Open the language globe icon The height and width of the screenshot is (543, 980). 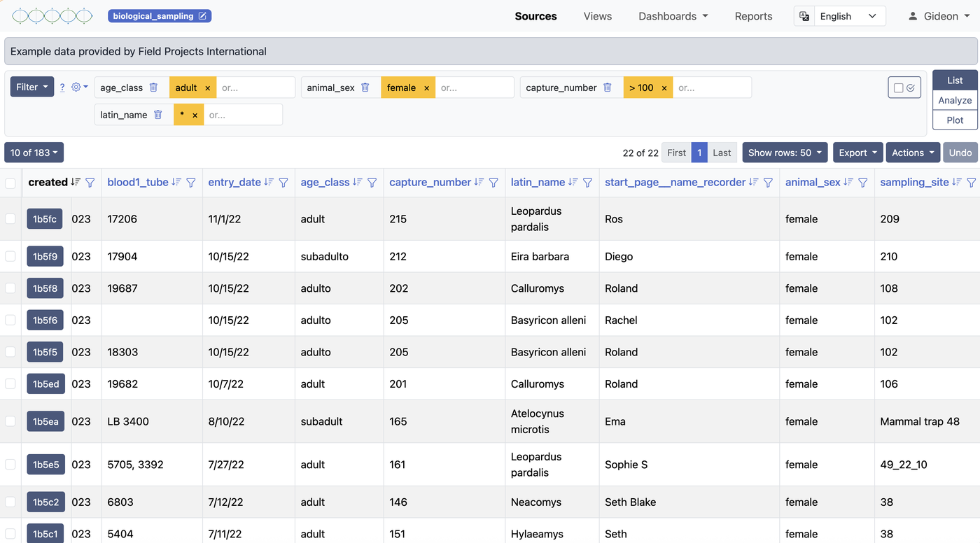pos(804,15)
